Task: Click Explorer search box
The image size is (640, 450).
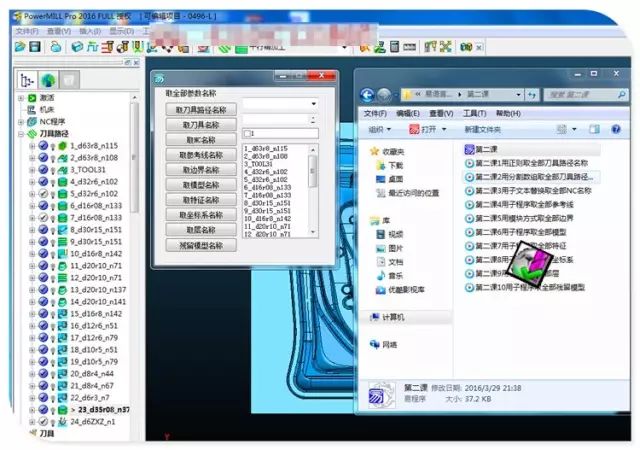Action: tap(586, 95)
